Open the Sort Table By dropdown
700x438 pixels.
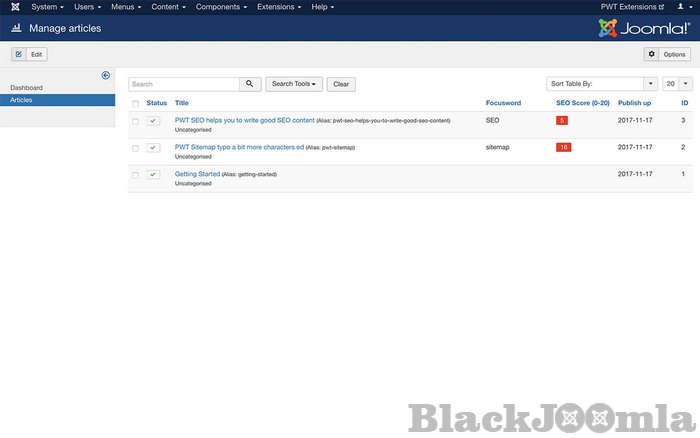[601, 84]
